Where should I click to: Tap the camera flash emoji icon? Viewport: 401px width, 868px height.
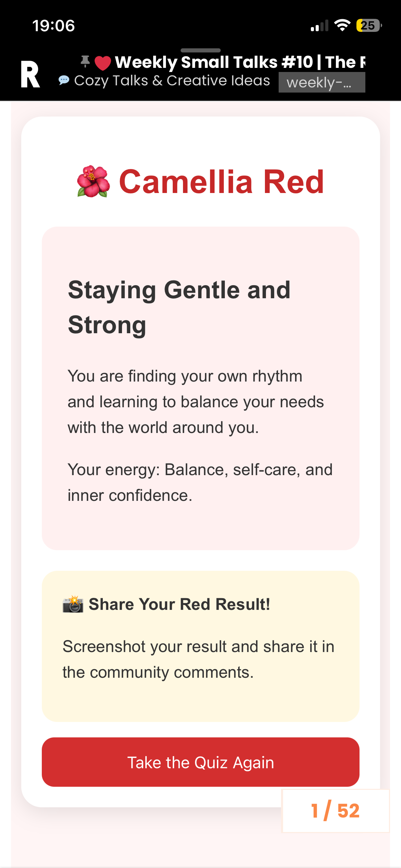[x=73, y=604]
